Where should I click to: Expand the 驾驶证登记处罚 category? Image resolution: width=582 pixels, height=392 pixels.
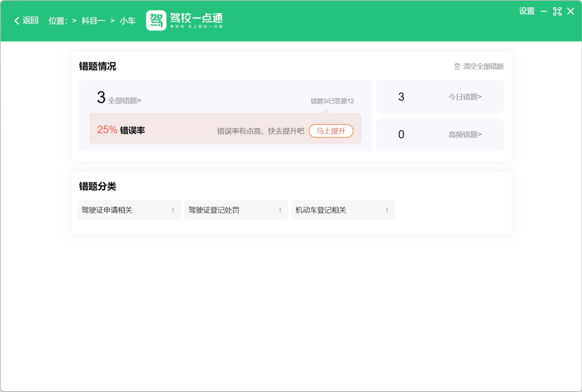click(x=236, y=210)
